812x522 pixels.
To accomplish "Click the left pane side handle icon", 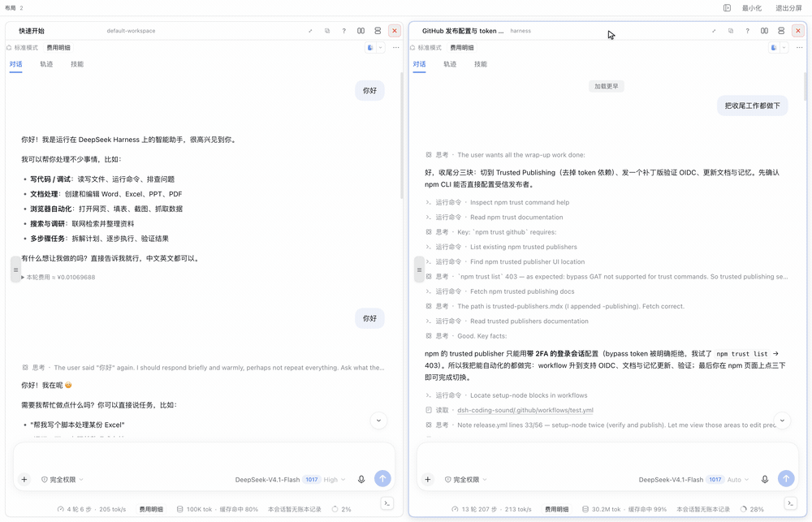I will 15,270.
